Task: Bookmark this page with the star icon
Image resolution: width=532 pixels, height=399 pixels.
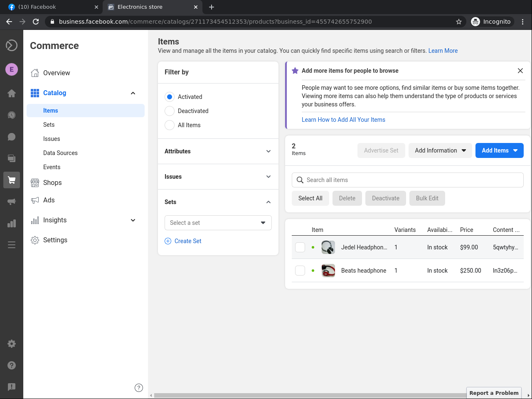Action: pos(459,22)
